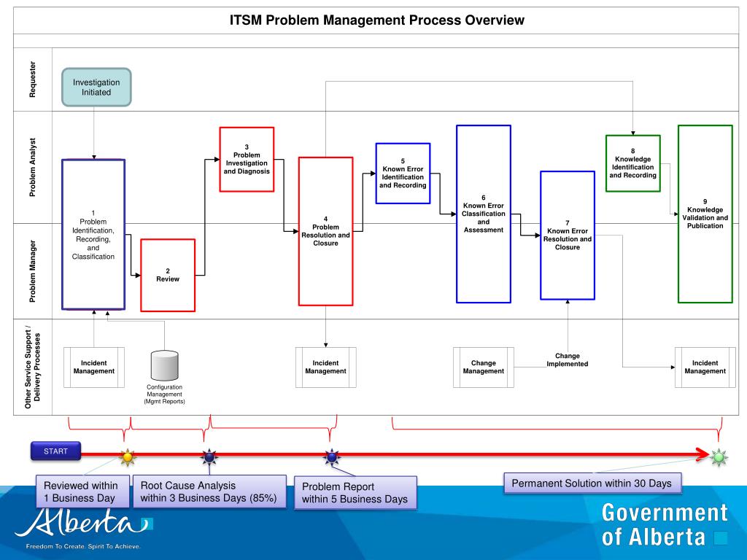This screenshot has width=747, height=560.
Task: Select step 5 Known Error Identification and Recording
Action: (403, 174)
